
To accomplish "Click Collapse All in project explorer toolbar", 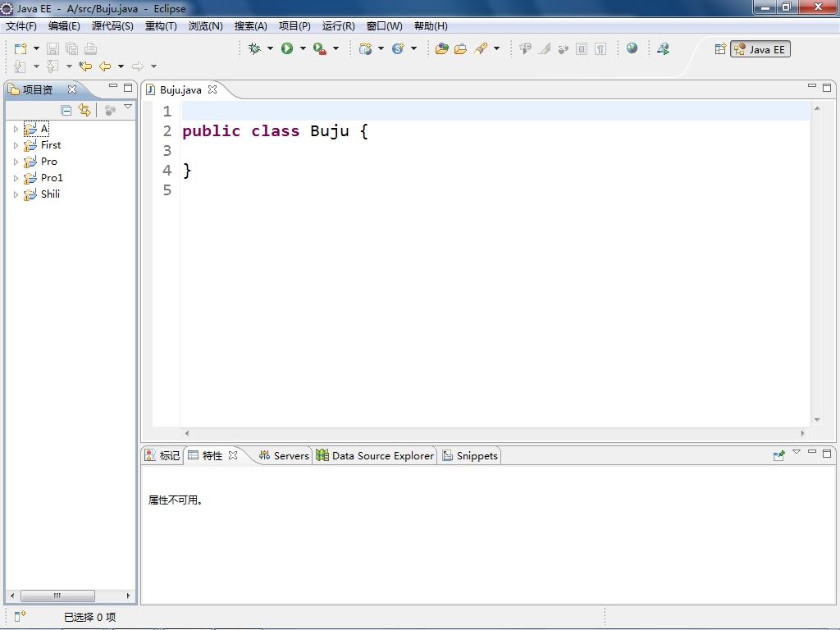I will click(x=66, y=111).
